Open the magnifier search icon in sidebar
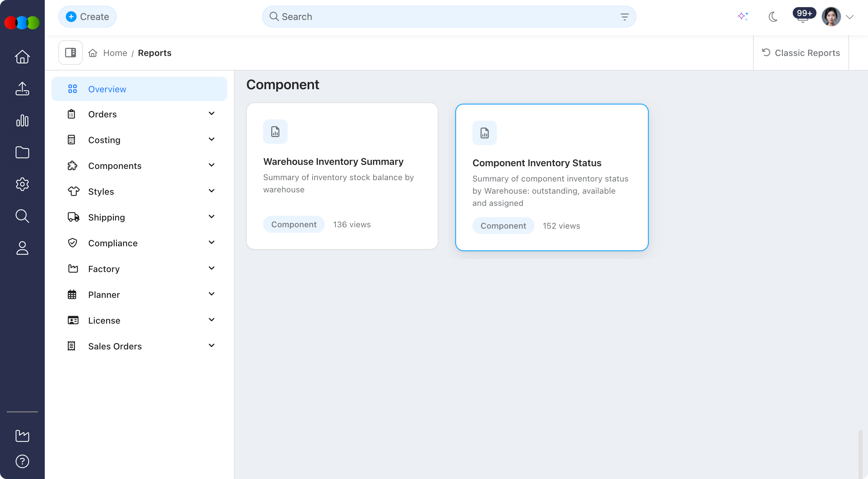The image size is (868, 479). (x=22, y=216)
